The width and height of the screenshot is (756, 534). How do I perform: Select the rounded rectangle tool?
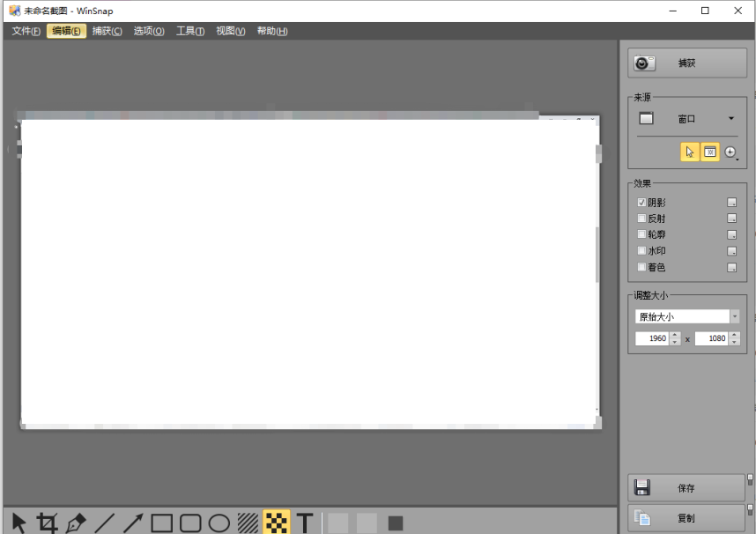(x=190, y=523)
